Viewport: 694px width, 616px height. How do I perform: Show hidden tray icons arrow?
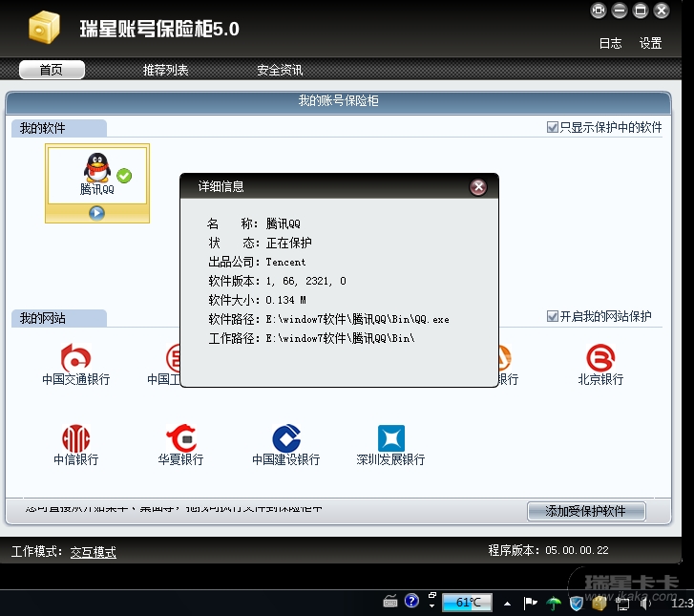(508, 604)
